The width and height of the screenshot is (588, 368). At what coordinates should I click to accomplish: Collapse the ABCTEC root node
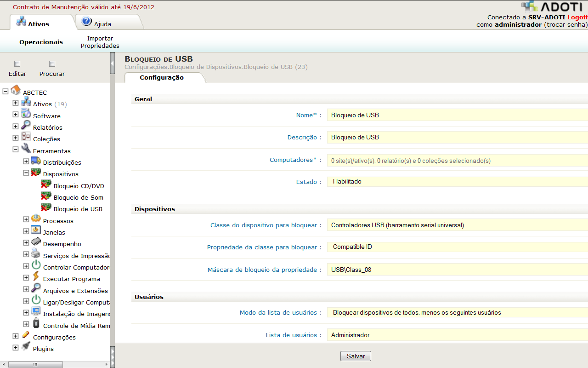click(x=6, y=91)
